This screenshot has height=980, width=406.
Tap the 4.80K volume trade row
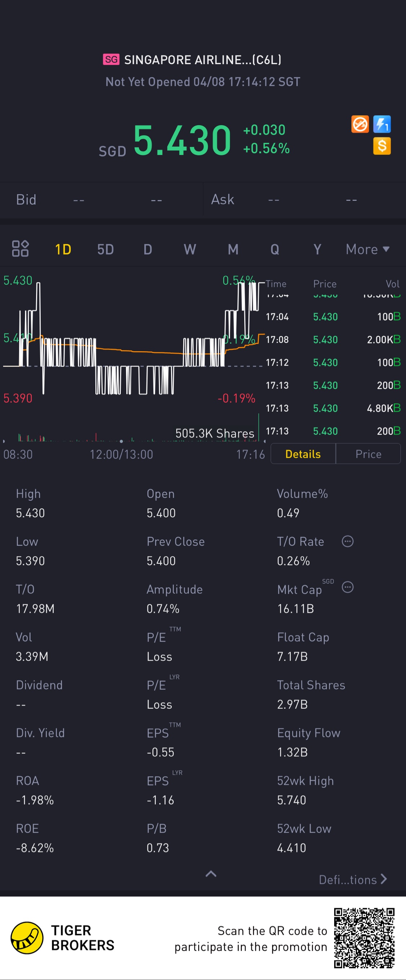pos(333,408)
